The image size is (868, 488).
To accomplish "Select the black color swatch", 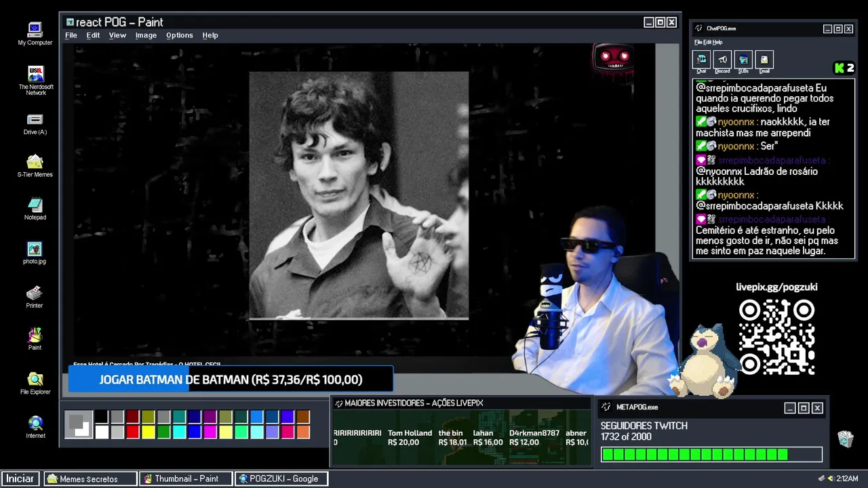I will click(x=102, y=417).
